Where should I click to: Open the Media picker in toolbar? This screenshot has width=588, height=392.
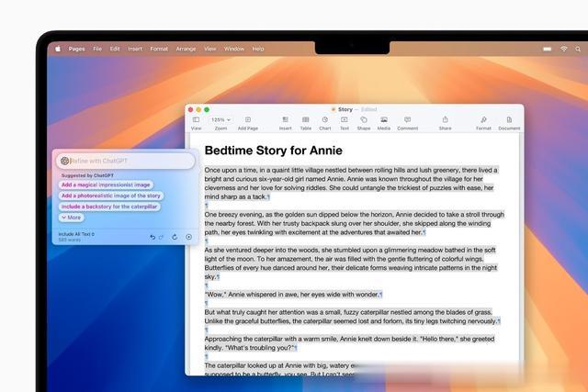click(384, 120)
